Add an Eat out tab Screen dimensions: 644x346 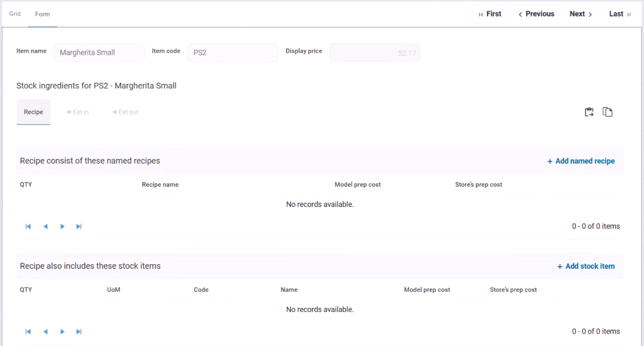[x=125, y=112]
